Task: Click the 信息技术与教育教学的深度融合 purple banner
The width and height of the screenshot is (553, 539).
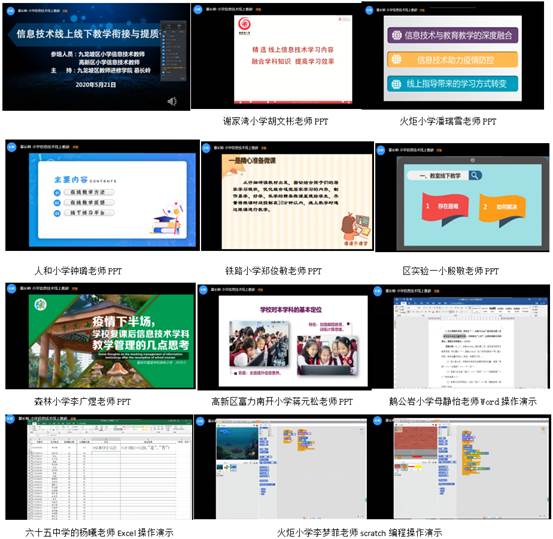Action: pyautogui.click(x=453, y=35)
